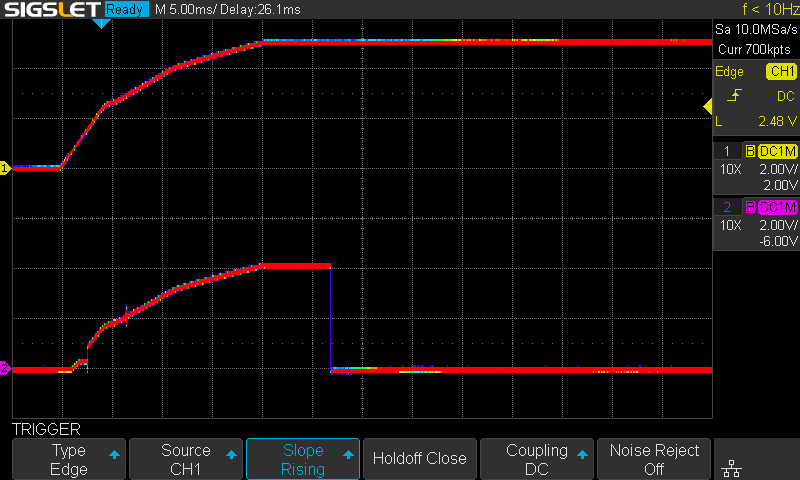
Task: Click the arrow on Slope Rising button
Action: point(348,454)
